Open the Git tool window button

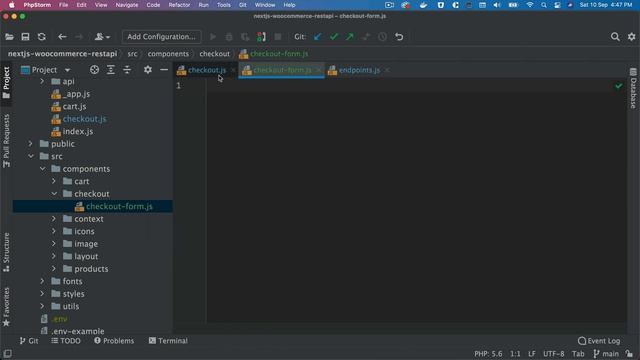click(x=29, y=341)
